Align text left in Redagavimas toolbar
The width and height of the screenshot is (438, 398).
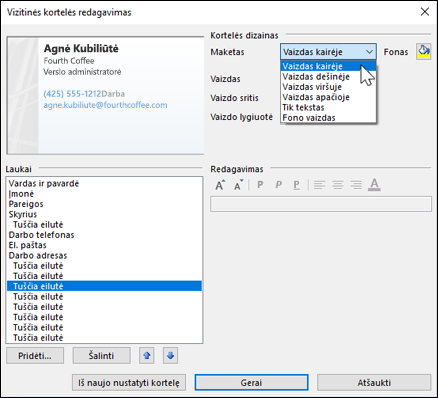[x=319, y=184]
